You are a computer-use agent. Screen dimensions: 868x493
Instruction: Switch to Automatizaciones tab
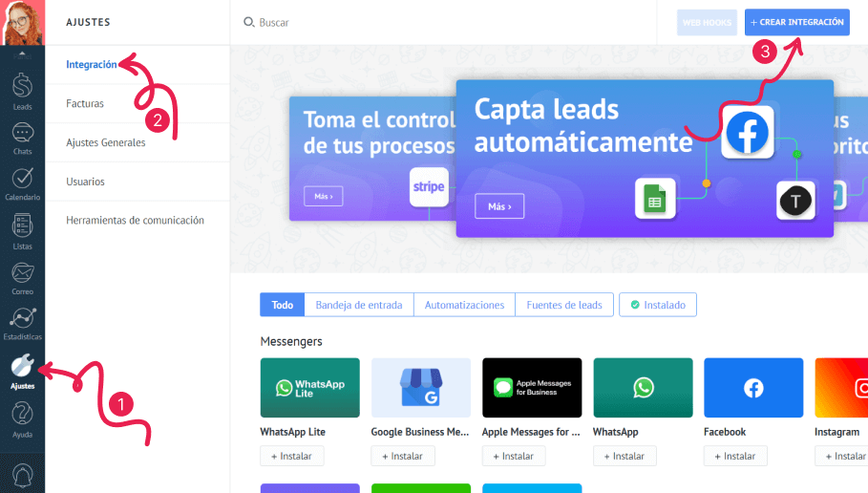pyautogui.click(x=464, y=305)
